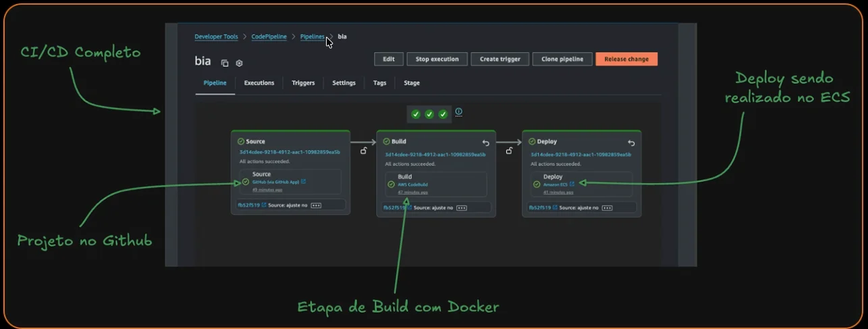Open the GitHub (via GitHub App) link
The height and width of the screenshot is (329, 868).
pos(275,182)
